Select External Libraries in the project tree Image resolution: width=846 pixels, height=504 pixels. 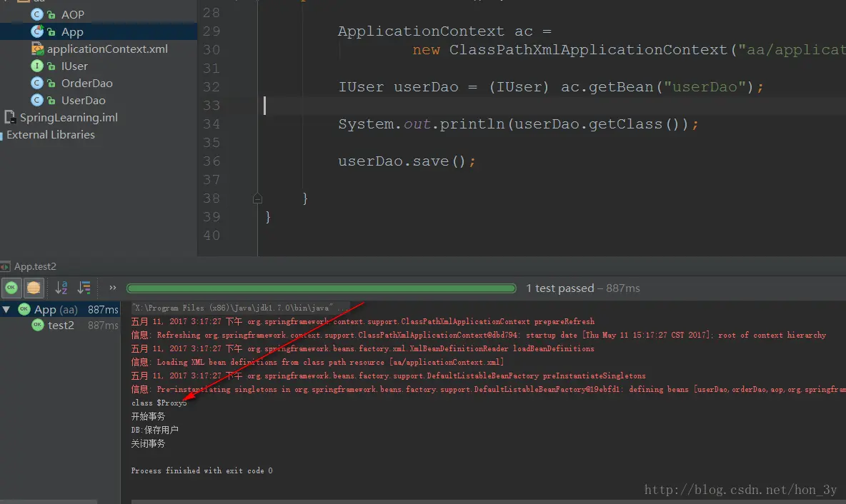[x=50, y=135]
